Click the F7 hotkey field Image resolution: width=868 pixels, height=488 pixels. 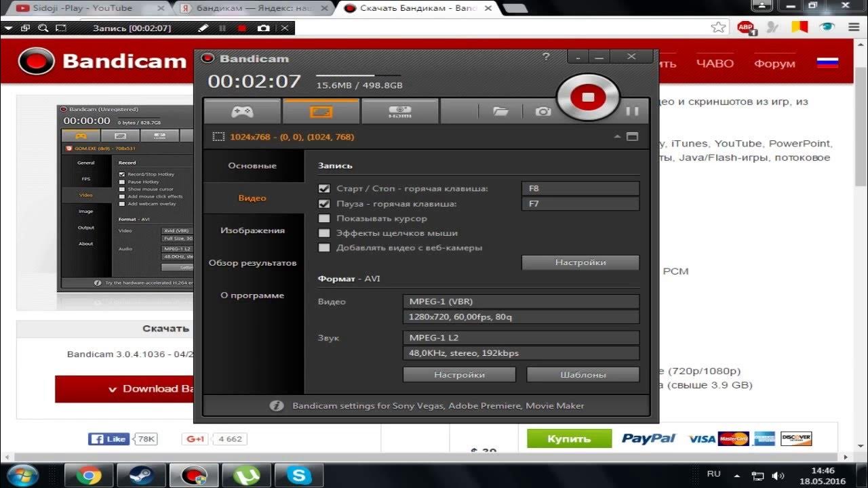580,203
